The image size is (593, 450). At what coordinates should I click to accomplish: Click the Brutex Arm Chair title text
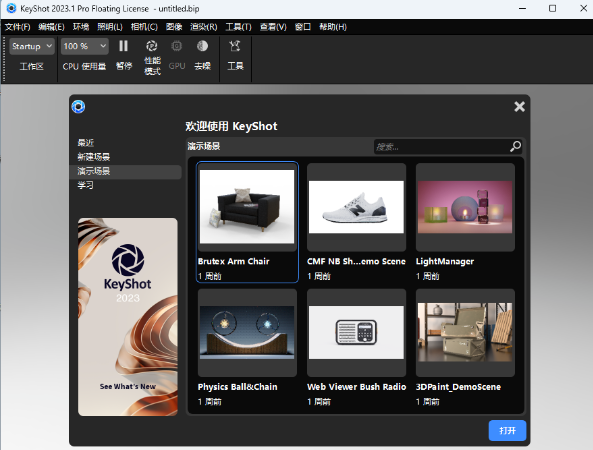click(233, 261)
